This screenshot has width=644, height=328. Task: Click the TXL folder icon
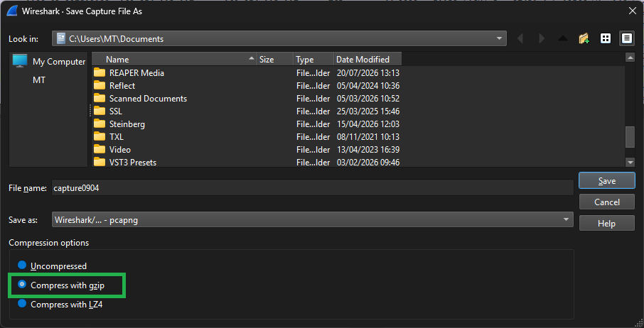pos(100,136)
